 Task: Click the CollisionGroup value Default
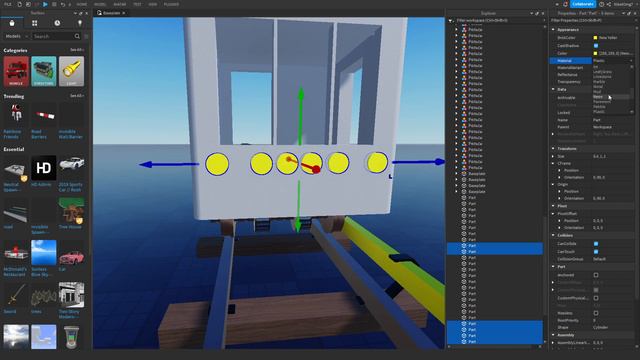click(599, 259)
